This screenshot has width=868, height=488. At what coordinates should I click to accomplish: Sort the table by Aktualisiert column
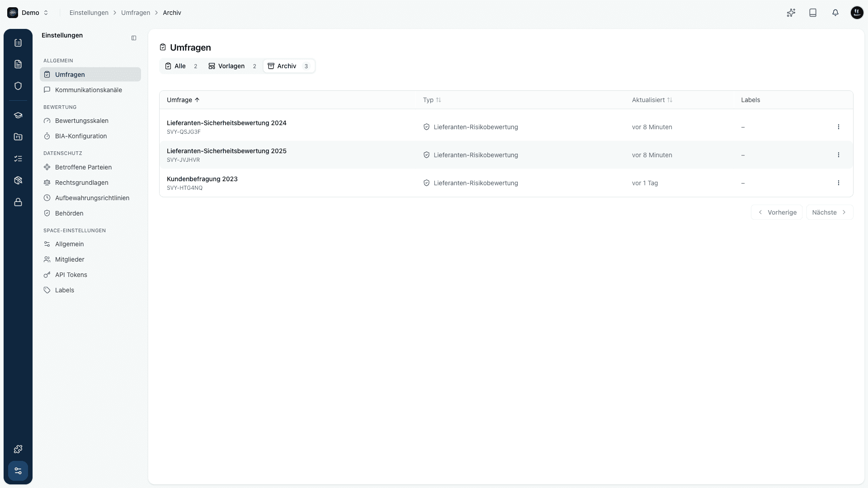tap(652, 100)
